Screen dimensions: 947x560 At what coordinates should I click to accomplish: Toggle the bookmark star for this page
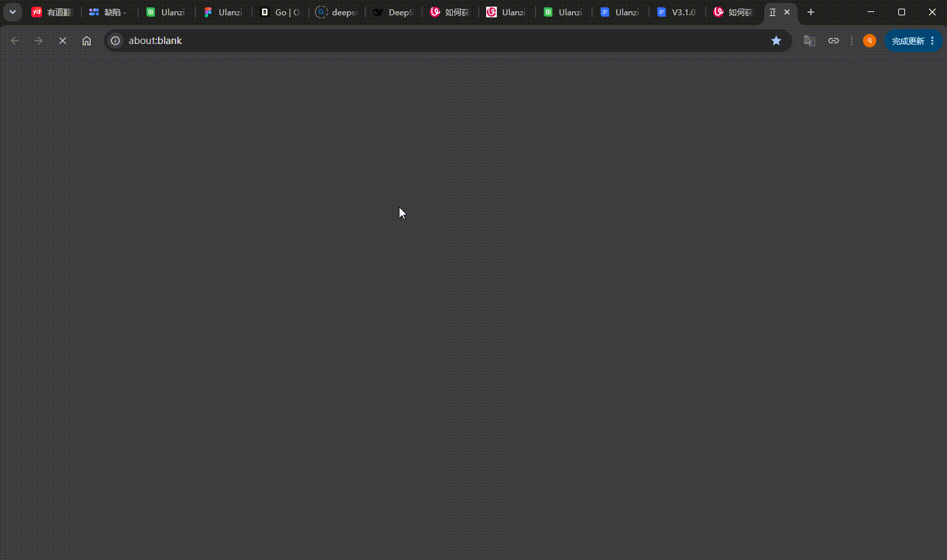coord(776,41)
